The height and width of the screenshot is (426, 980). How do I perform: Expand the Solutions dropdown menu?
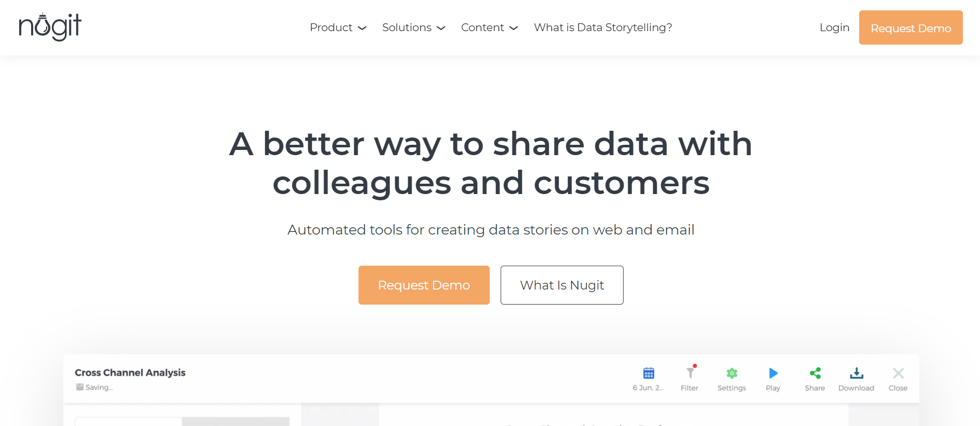414,28
